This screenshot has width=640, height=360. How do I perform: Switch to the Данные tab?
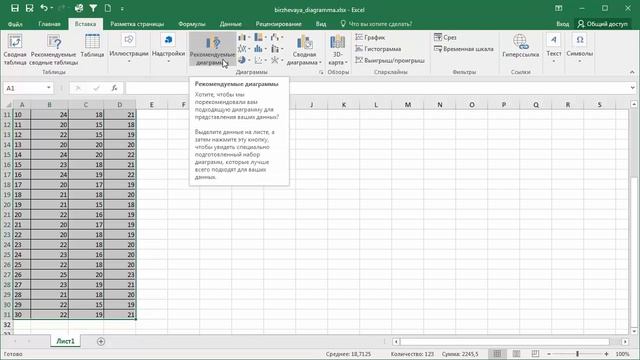pyautogui.click(x=231, y=24)
